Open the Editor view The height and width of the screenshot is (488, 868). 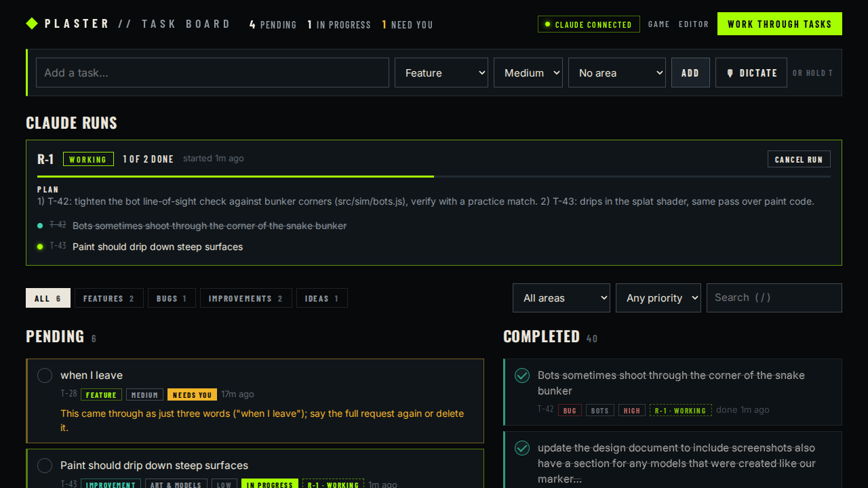(694, 24)
